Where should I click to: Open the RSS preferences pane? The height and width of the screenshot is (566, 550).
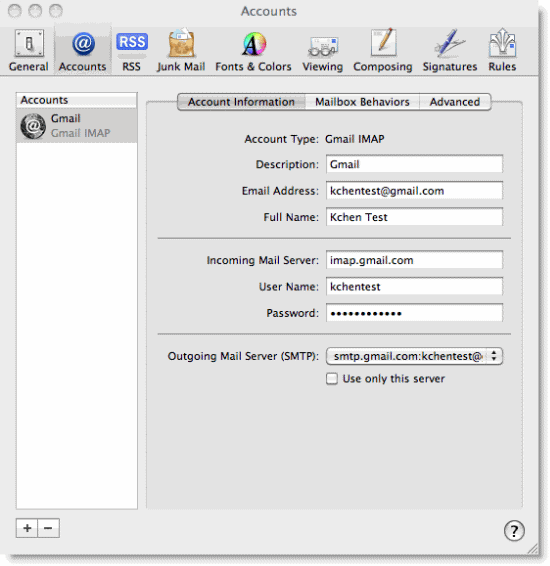(131, 51)
